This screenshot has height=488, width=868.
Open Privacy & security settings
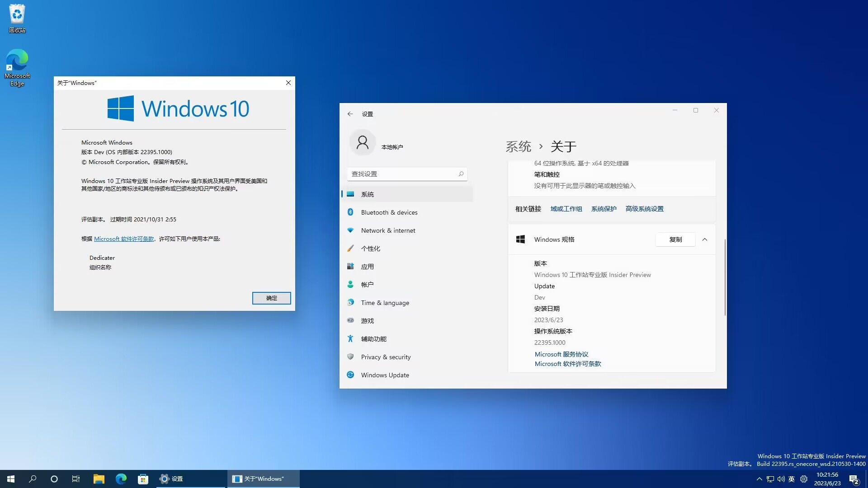[x=386, y=357]
